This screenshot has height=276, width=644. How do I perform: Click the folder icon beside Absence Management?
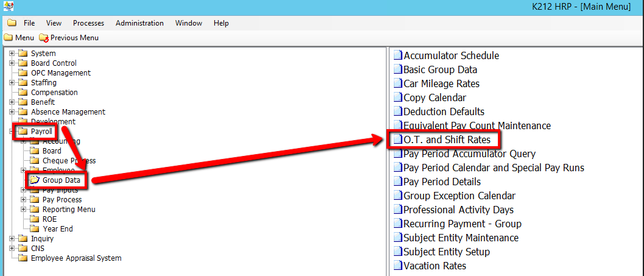click(23, 112)
